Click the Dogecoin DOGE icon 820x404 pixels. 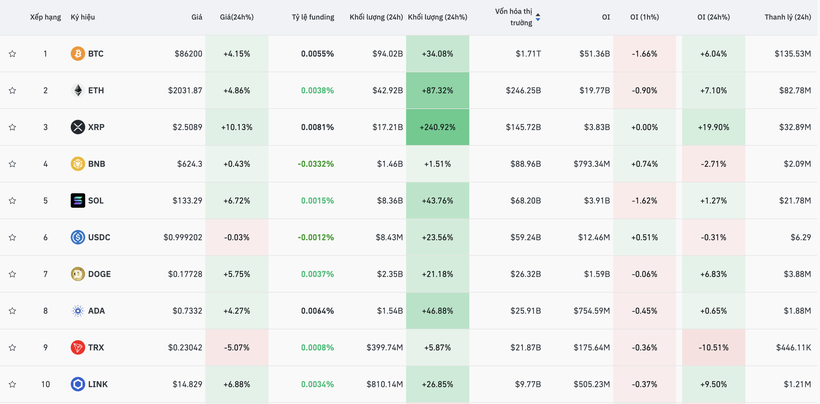[77, 274]
